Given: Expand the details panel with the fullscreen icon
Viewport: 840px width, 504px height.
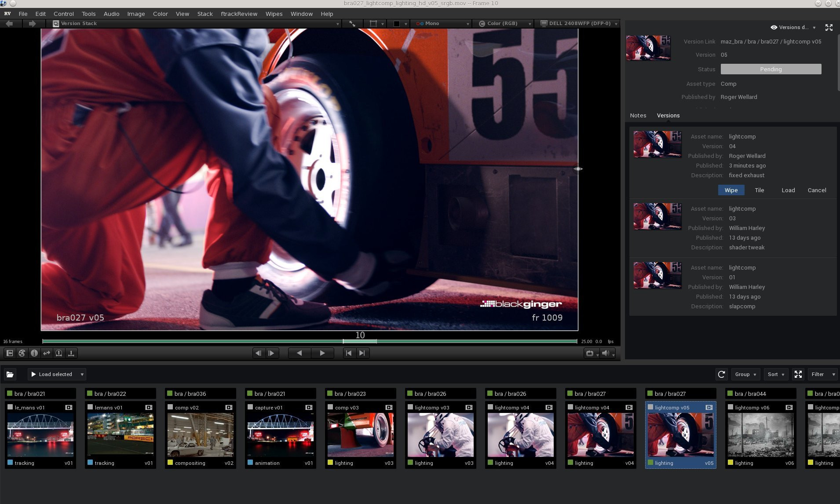Looking at the screenshot, I should tap(829, 27).
